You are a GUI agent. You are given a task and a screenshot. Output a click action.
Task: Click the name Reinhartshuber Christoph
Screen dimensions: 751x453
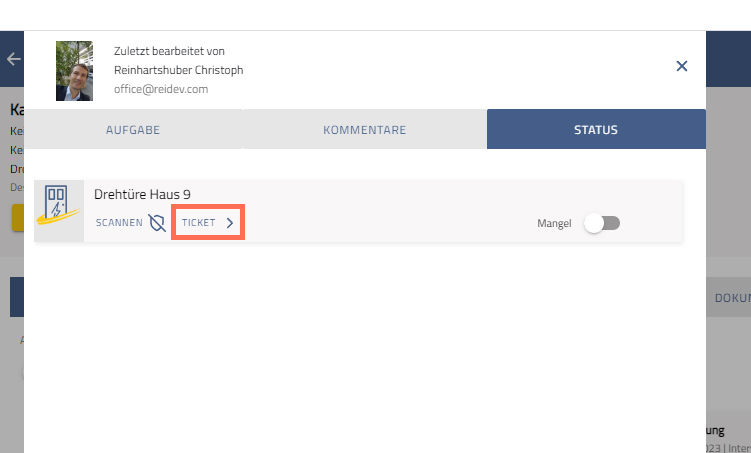click(x=178, y=70)
